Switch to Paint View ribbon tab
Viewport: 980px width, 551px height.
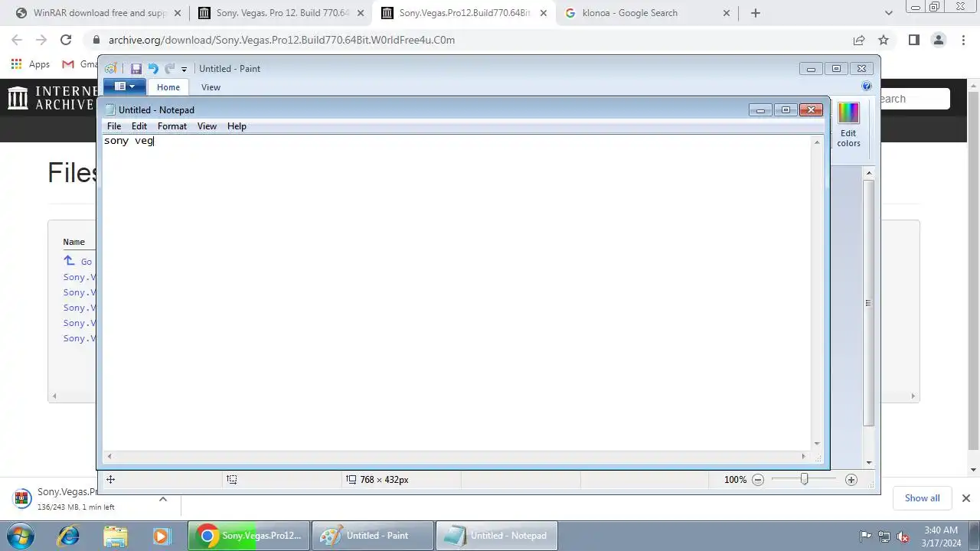211,87
